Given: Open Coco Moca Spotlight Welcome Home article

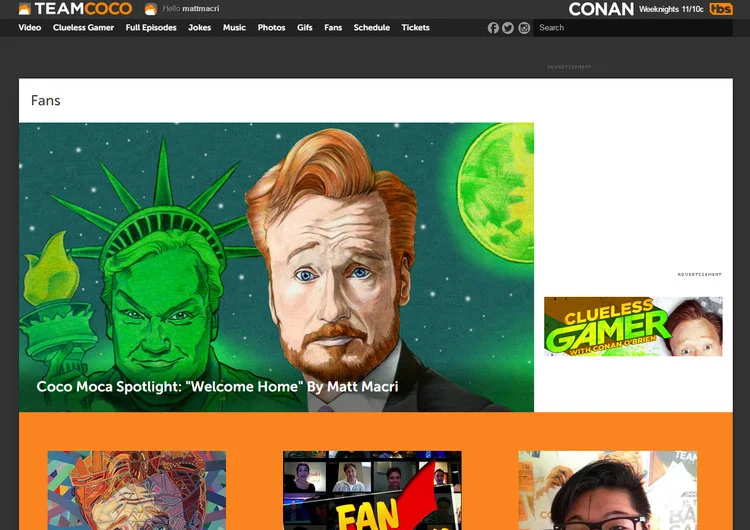Looking at the screenshot, I should pos(276,267).
